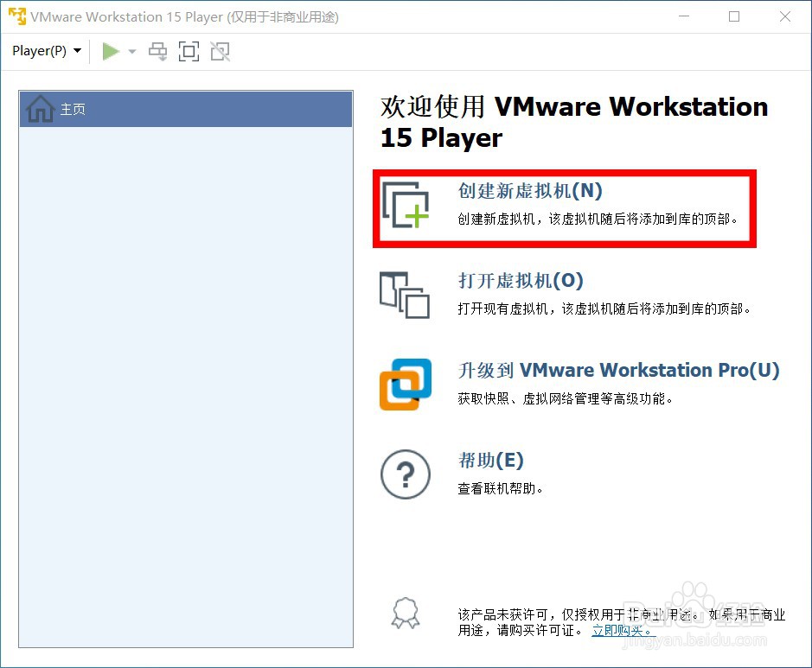Minimize the VMware Player window
Image resolution: width=812 pixels, height=668 pixels.
684,16
